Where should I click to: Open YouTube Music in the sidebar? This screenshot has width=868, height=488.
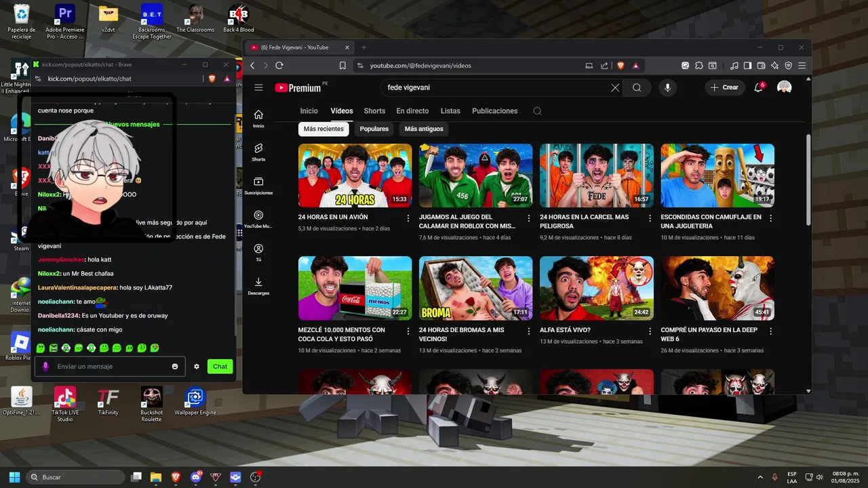(258, 219)
